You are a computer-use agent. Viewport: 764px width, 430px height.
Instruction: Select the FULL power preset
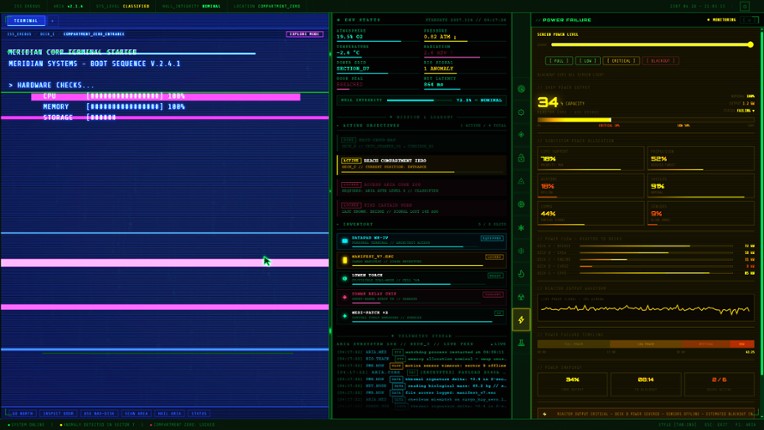click(558, 61)
